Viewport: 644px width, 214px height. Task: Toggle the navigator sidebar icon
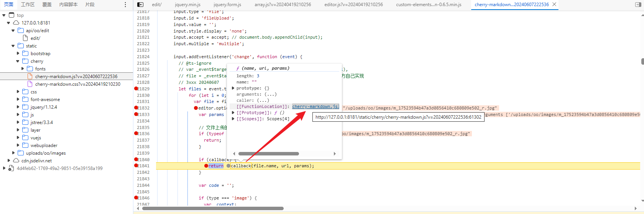[140, 5]
